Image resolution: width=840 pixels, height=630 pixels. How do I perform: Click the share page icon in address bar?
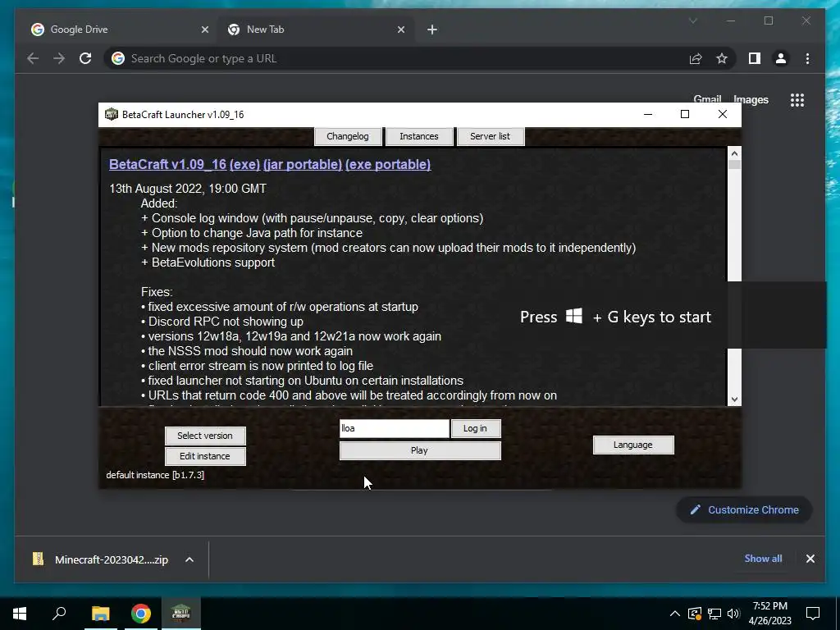click(696, 58)
